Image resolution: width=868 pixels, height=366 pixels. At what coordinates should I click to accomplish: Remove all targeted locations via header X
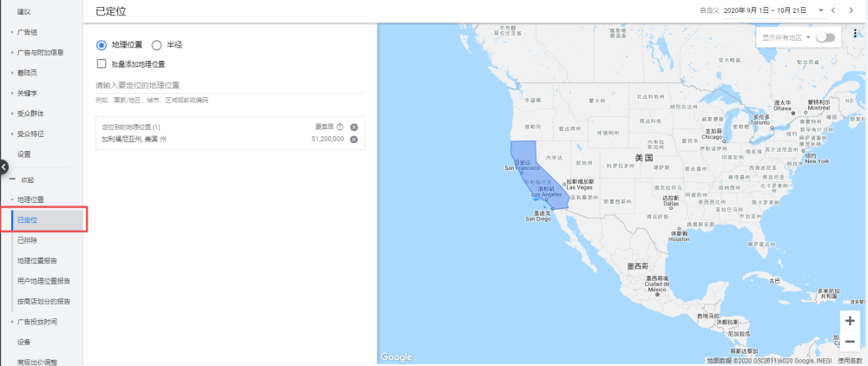pyautogui.click(x=354, y=127)
